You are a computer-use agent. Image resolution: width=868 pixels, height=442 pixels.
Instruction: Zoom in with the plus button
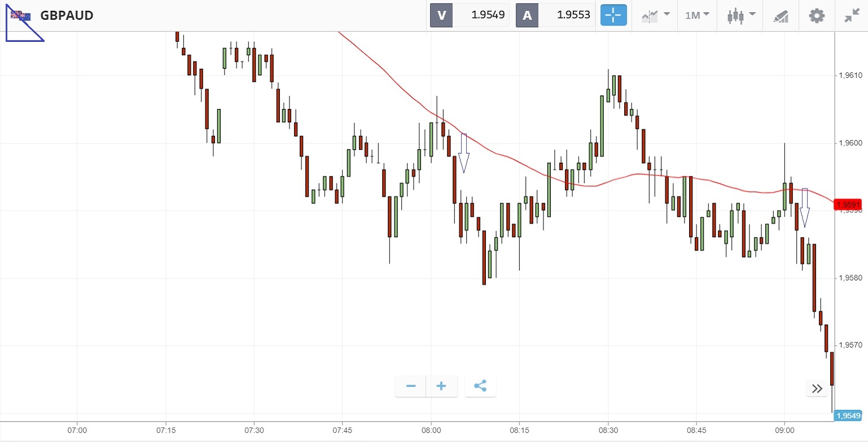point(441,386)
